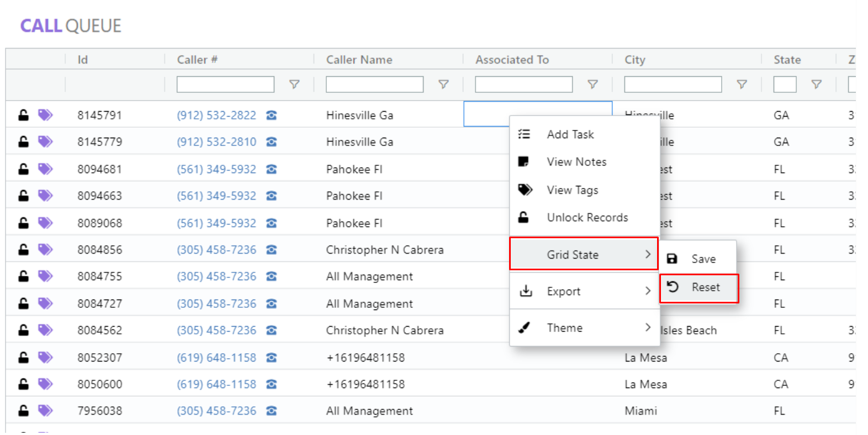This screenshot has width=868, height=435.
Task: Toggle the lock on record 8050600
Action: [23, 384]
